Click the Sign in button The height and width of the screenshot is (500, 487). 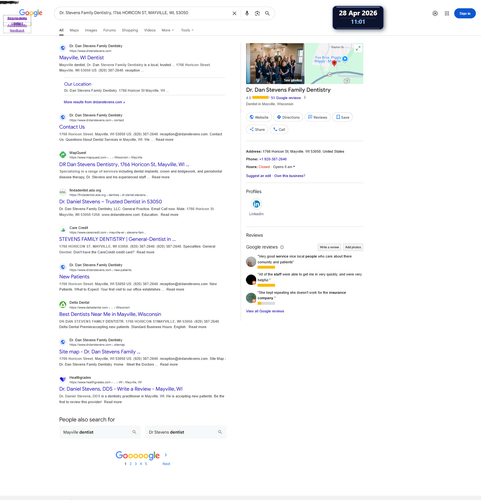tap(465, 13)
